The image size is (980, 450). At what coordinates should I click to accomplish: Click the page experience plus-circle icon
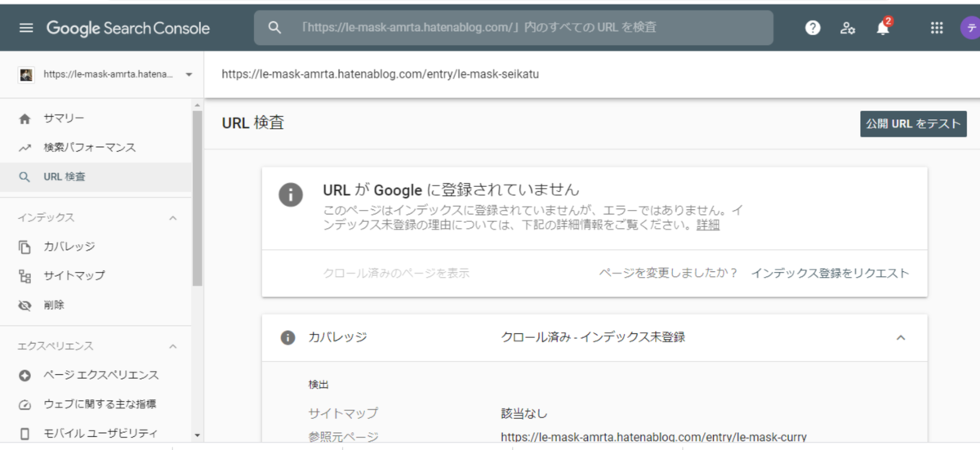coord(25,376)
